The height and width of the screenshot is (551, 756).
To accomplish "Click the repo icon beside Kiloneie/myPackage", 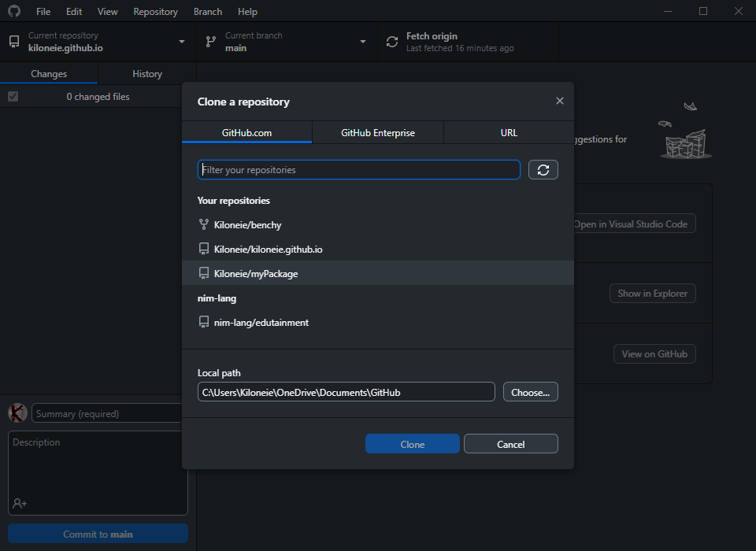I will click(204, 273).
